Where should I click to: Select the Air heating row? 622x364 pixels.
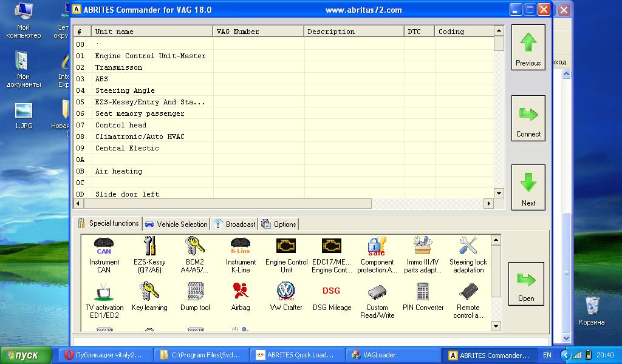[284, 171]
